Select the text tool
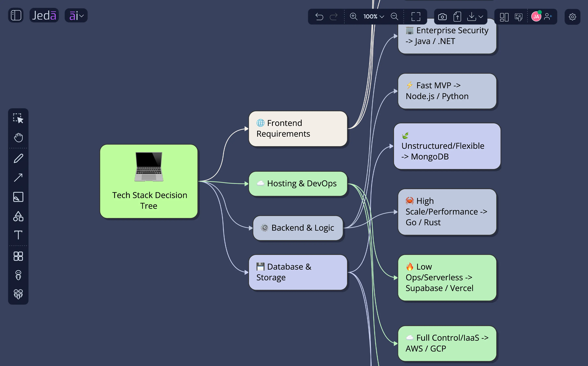This screenshot has height=366, width=588. 18,235
